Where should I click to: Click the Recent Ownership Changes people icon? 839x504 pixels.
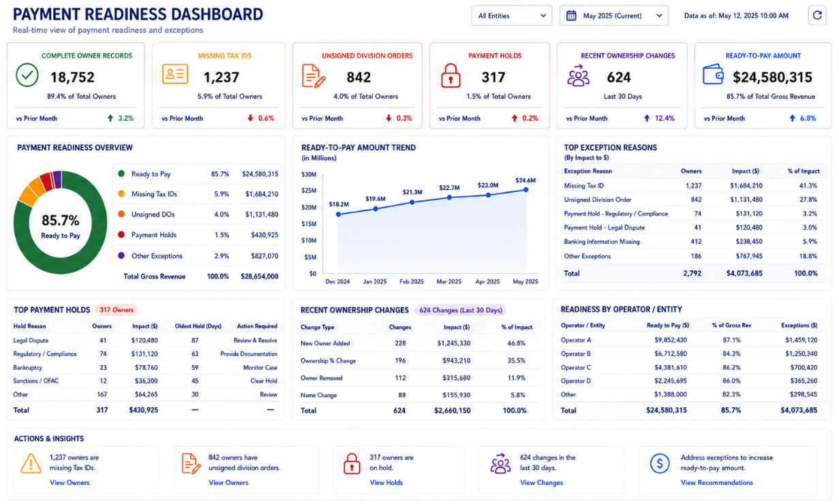[578, 75]
